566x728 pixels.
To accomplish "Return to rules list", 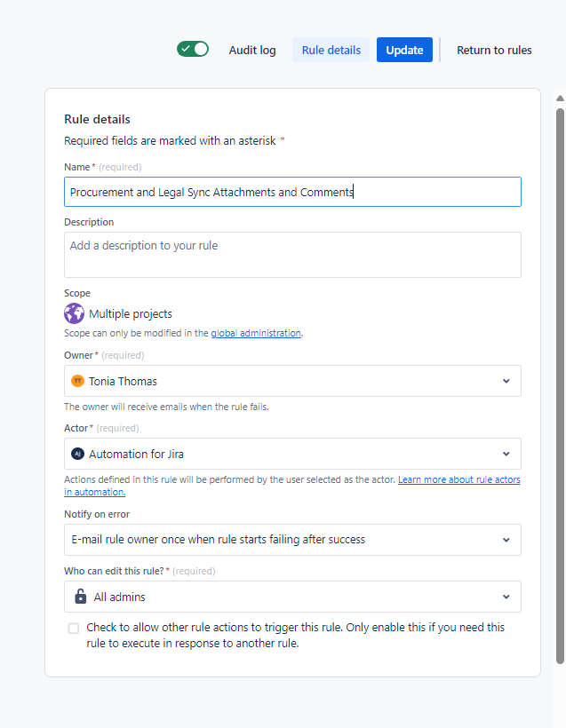I will click(x=494, y=50).
